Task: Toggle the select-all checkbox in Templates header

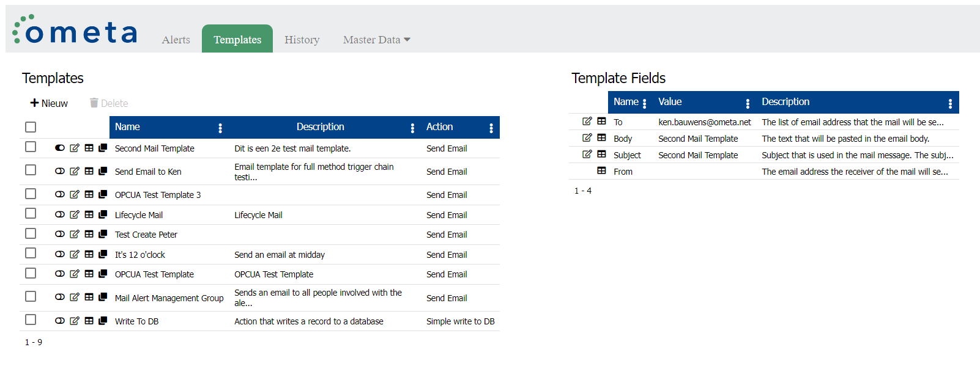Action: pos(31,127)
